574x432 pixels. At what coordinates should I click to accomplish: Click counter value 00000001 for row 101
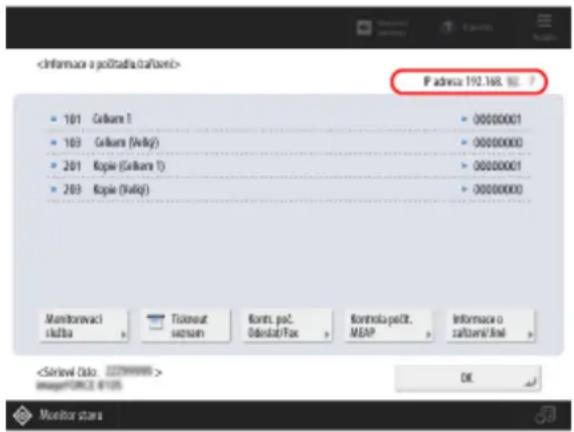pos(497,119)
